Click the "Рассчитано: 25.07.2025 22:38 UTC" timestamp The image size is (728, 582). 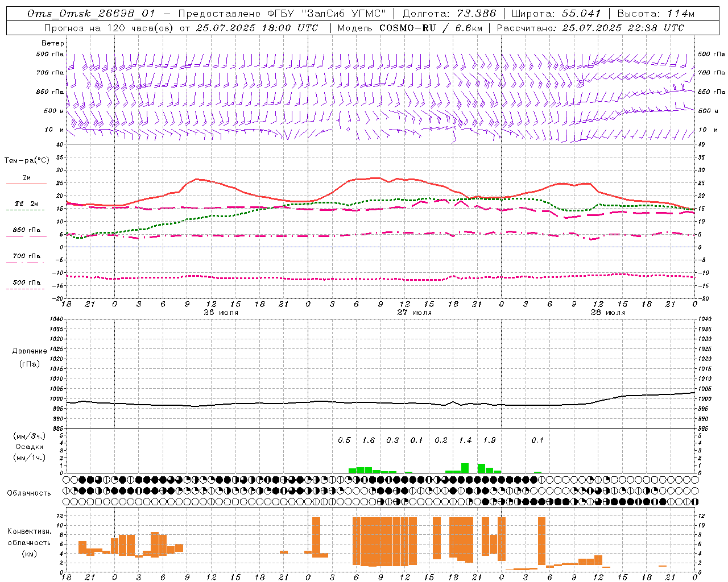point(590,28)
